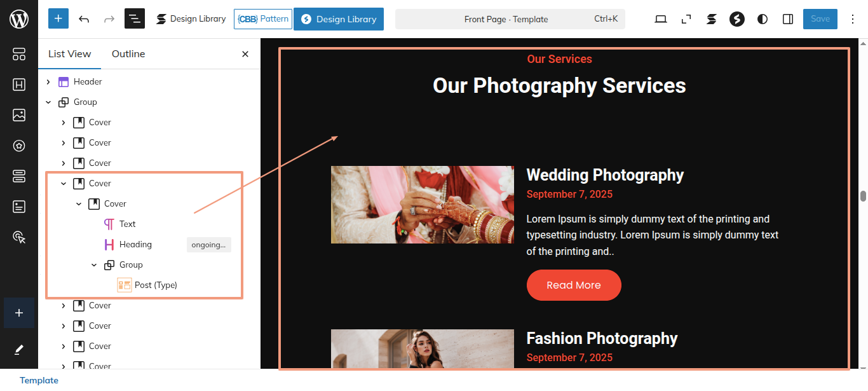Open the image media icon in the left sidebar
Viewport: 868px width, 391px height.
tap(19, 115)
